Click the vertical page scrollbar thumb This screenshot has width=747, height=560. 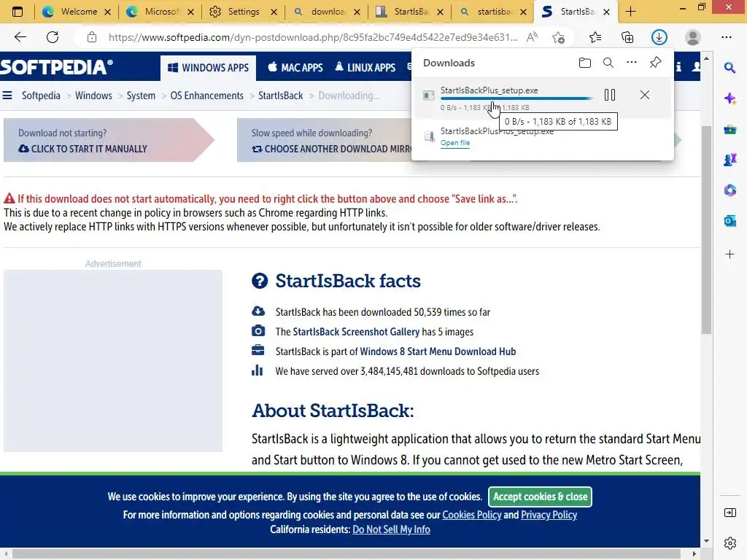pyautogui.click(x=706, y=230)
